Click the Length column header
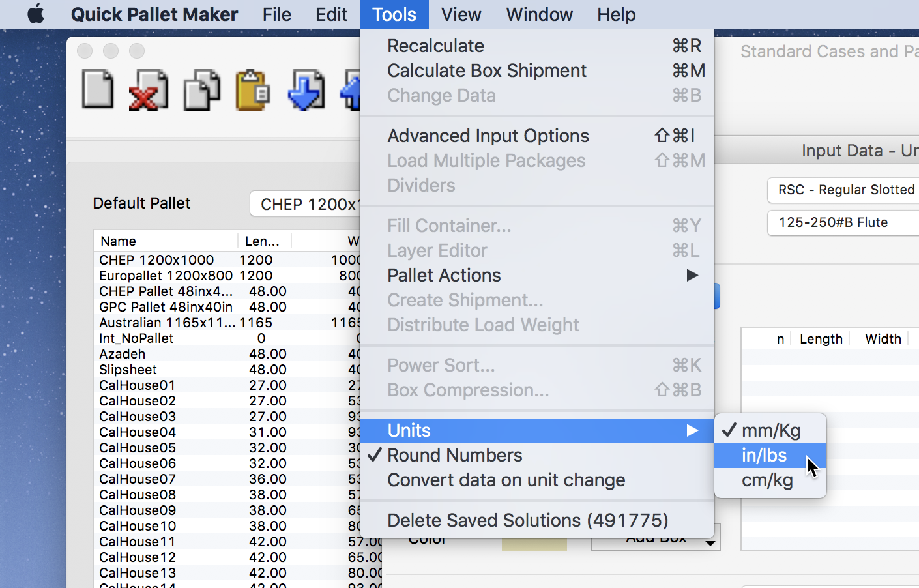 click(x=821, y=339)
